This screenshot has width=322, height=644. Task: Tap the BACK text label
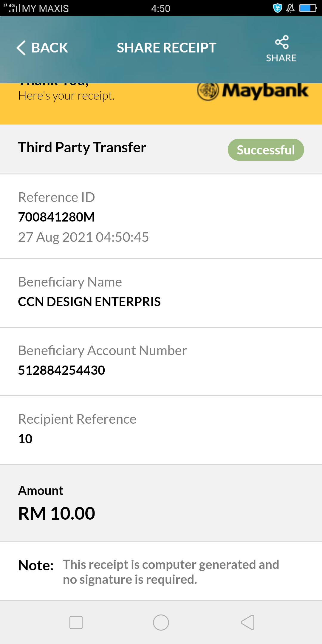point(50,48)
